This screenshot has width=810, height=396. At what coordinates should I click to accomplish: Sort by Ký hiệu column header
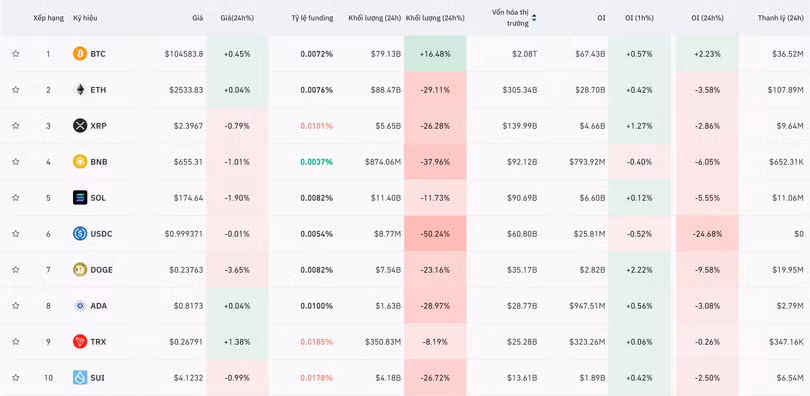click(x=85, y=18)
